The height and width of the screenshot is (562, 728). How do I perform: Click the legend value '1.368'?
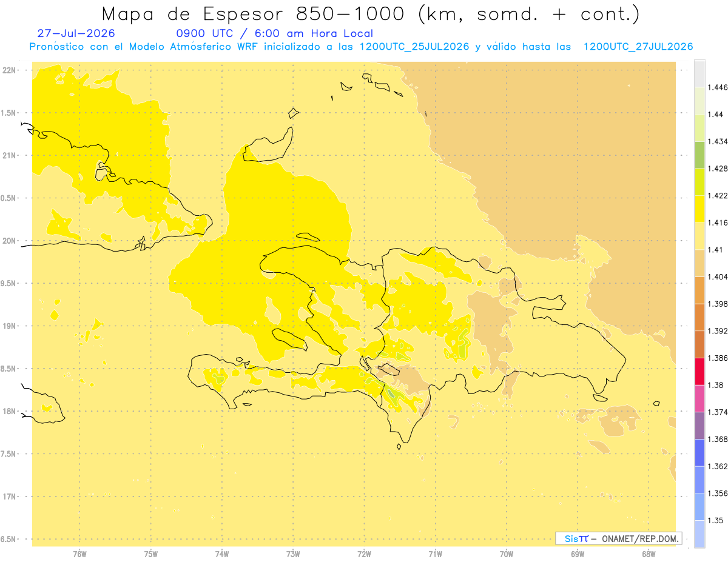tap(718, 439)
